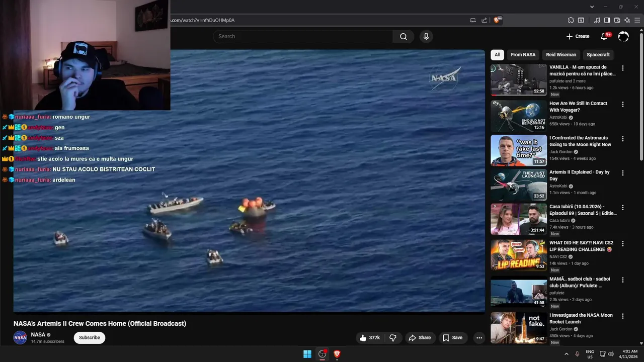
Task: Open the Brave Wallet icon
Action: 617,20
